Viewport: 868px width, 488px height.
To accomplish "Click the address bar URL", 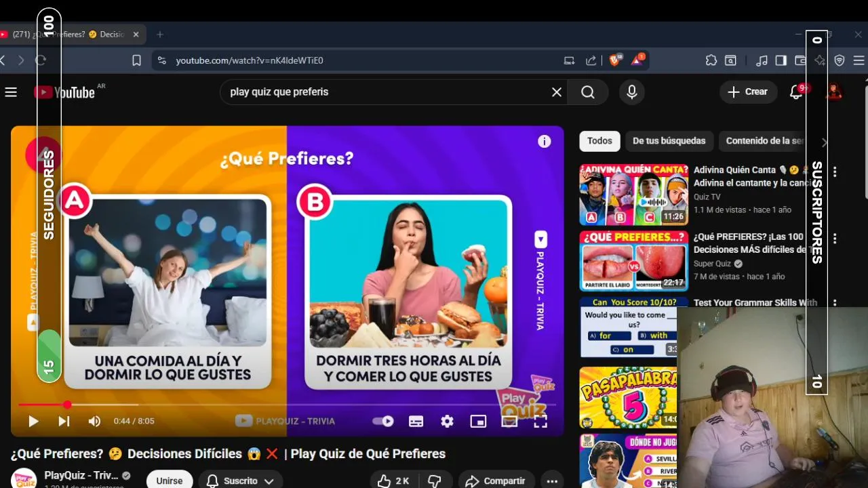I will click(250, 60).
